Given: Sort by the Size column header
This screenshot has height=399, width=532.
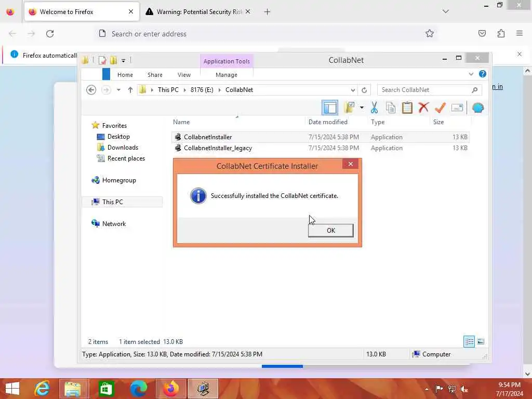Looking at the screenshot, I should (450, 122).
